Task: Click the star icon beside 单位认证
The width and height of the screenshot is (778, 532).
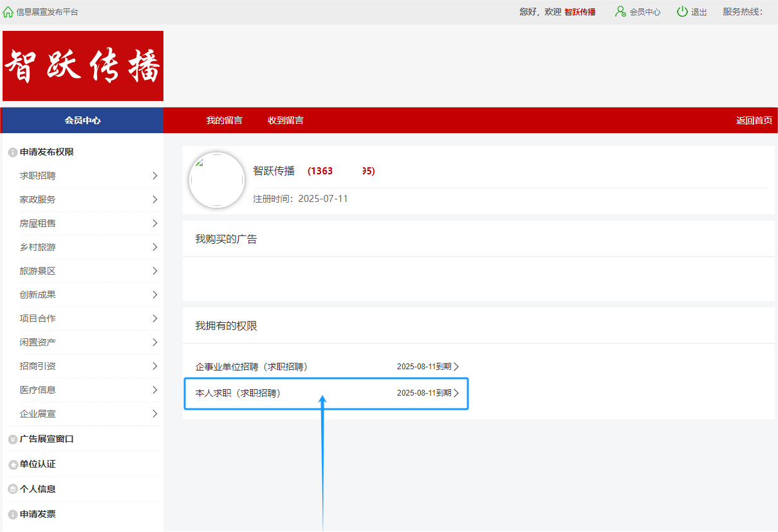Action: pos(12,464)
